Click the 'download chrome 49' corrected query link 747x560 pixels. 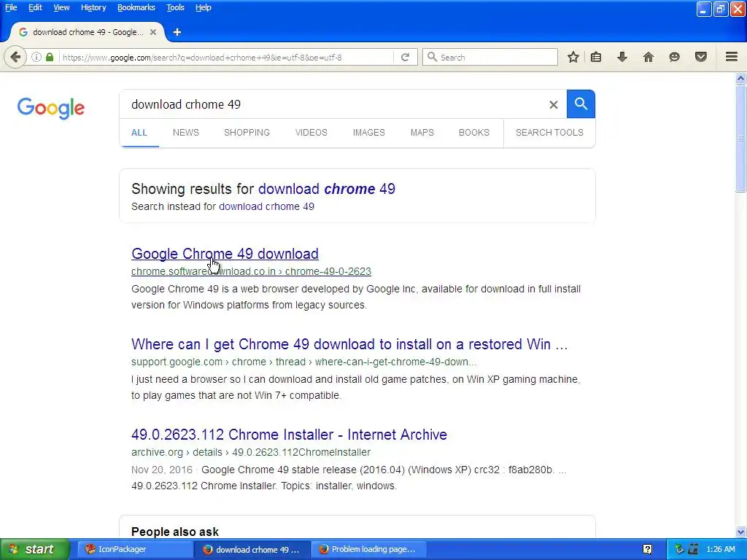coord(327,189)
